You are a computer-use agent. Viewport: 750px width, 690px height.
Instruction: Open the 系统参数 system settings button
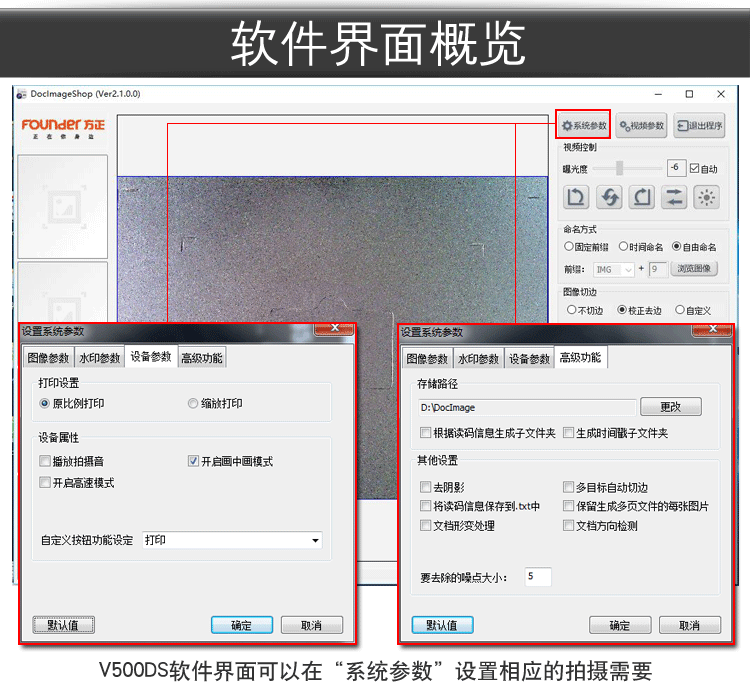point(583,126)
